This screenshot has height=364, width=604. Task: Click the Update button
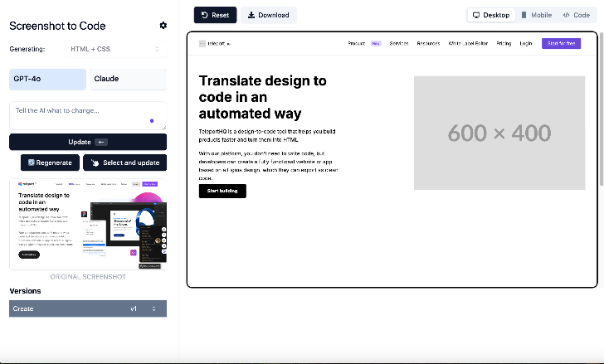(88, 142)
